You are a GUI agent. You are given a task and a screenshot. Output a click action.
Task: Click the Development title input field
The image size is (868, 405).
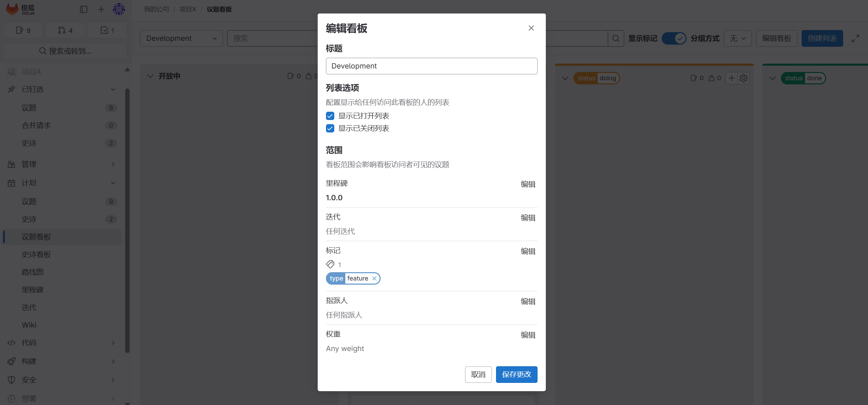(x=431, y=66)
